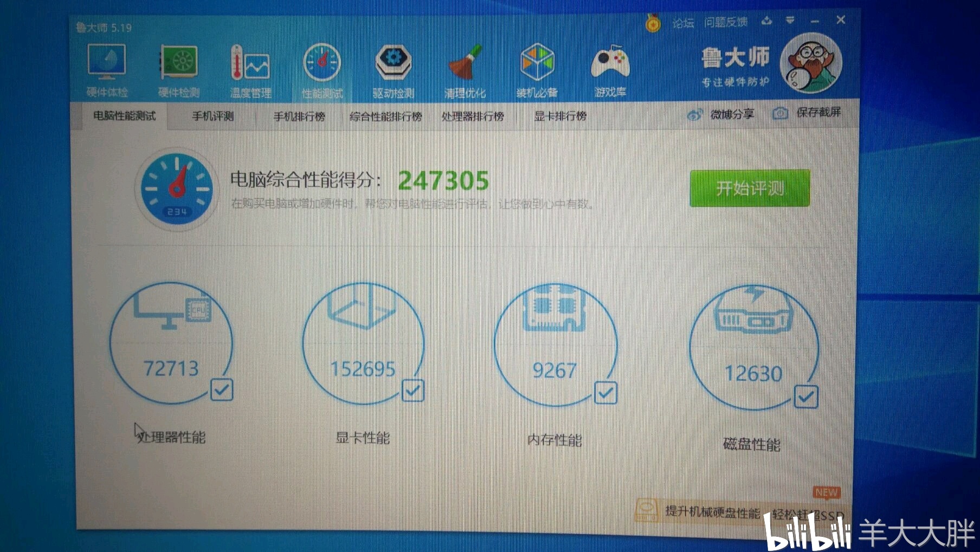Click processor score 72713
This screenshot has width=980, height=552.
point(171,368)
